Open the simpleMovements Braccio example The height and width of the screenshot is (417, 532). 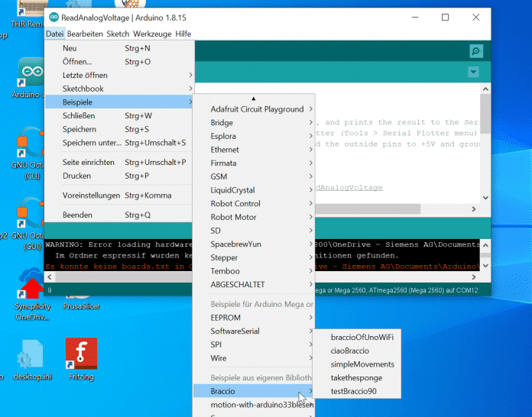tap(362, 364)
